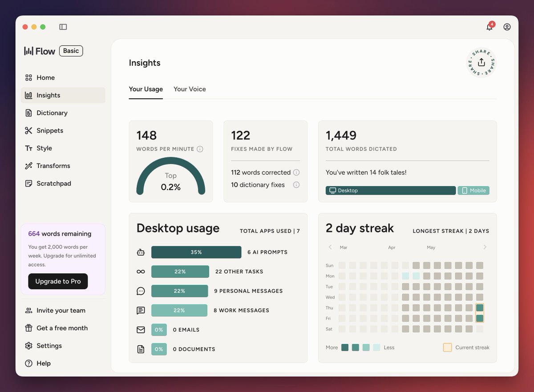Image resolution: width=534 pixels, height=392 pixels.
Task: Click 'TOTAL APPS USED | 7' label
Action: 270,231
